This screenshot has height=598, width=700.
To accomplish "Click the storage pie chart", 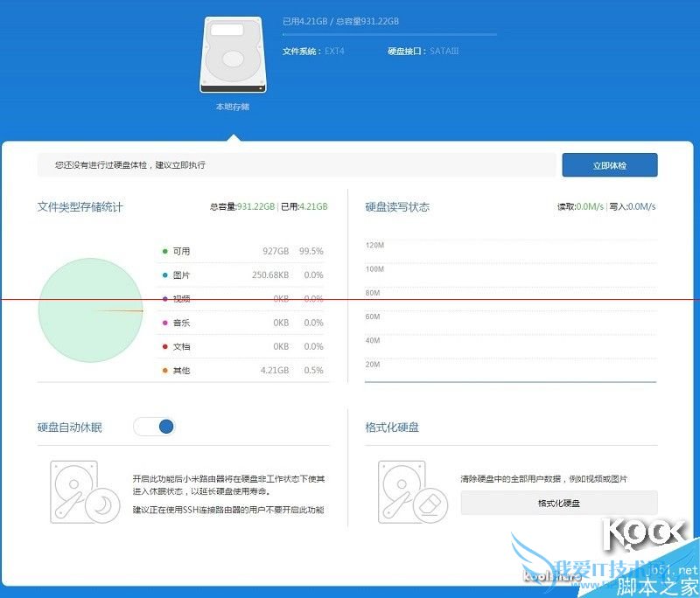I will [90, 309].
